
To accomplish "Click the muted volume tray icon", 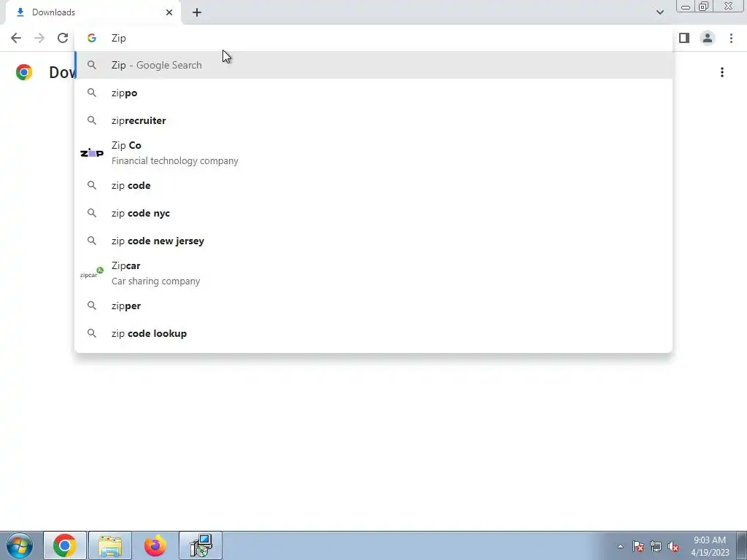I will [673, 546].
